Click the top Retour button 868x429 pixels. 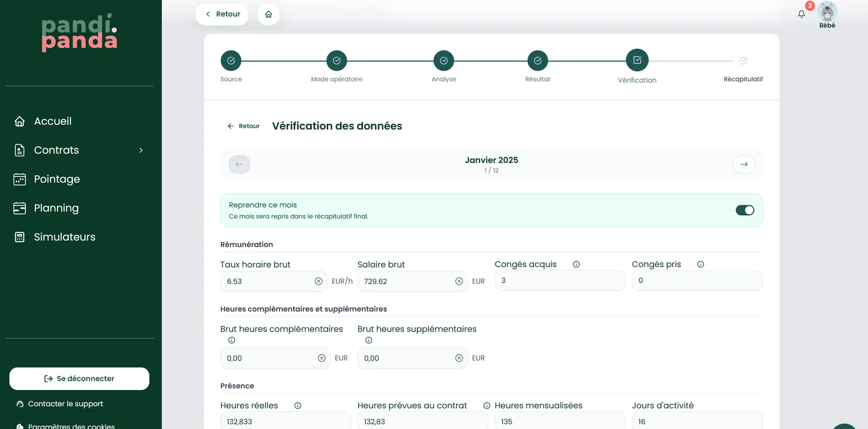point(222,14)
